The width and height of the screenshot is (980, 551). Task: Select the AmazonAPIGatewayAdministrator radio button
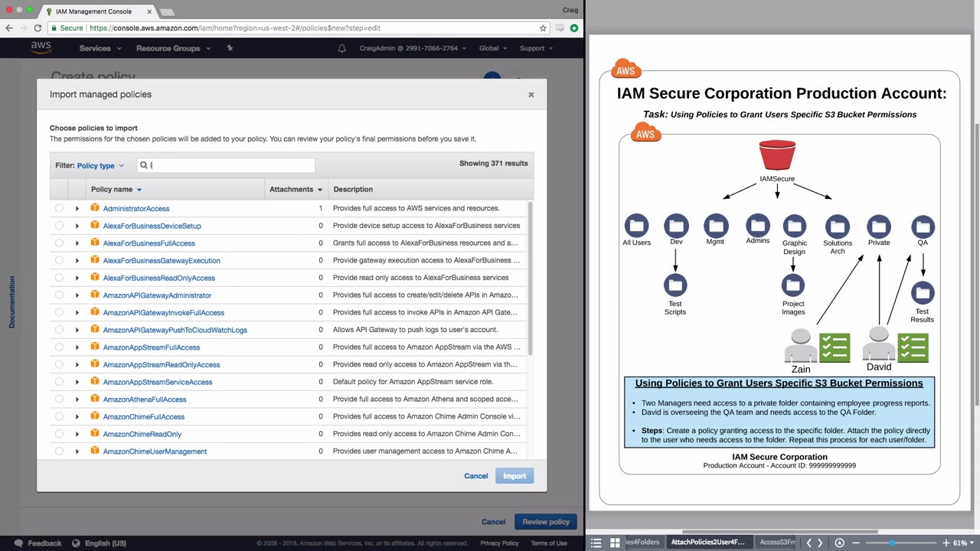point(59,295)
